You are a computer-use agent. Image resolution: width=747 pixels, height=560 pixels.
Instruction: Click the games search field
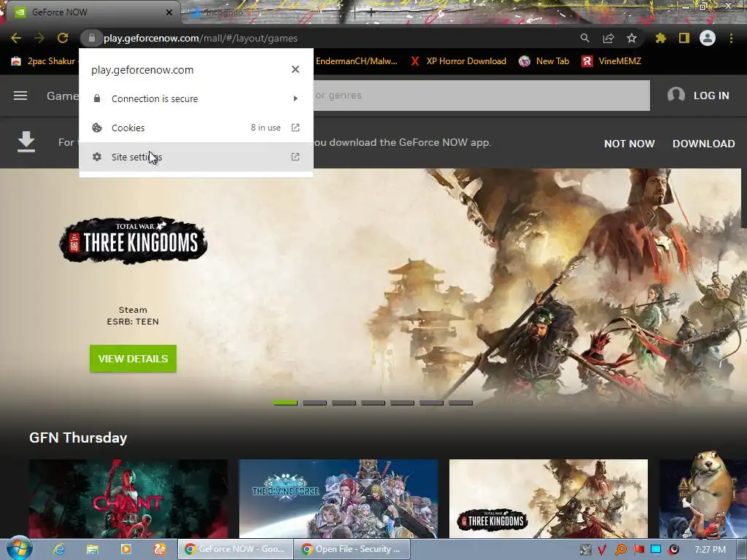(480, 96)
